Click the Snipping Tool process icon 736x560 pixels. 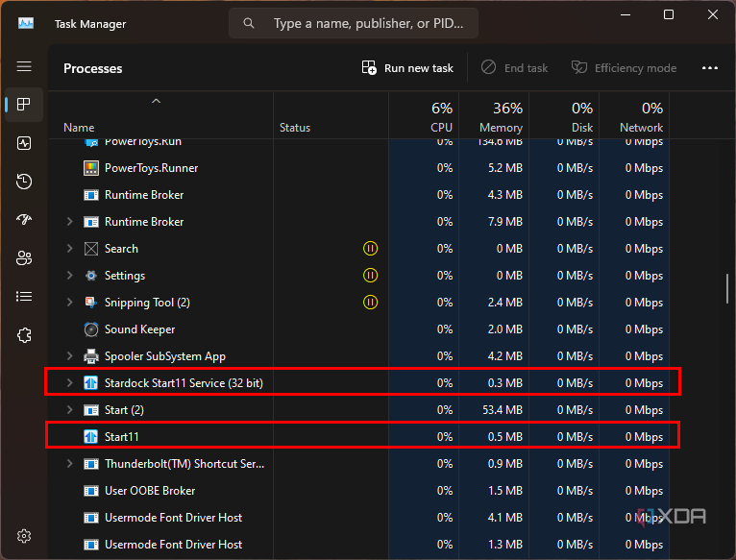coord(91,303)
